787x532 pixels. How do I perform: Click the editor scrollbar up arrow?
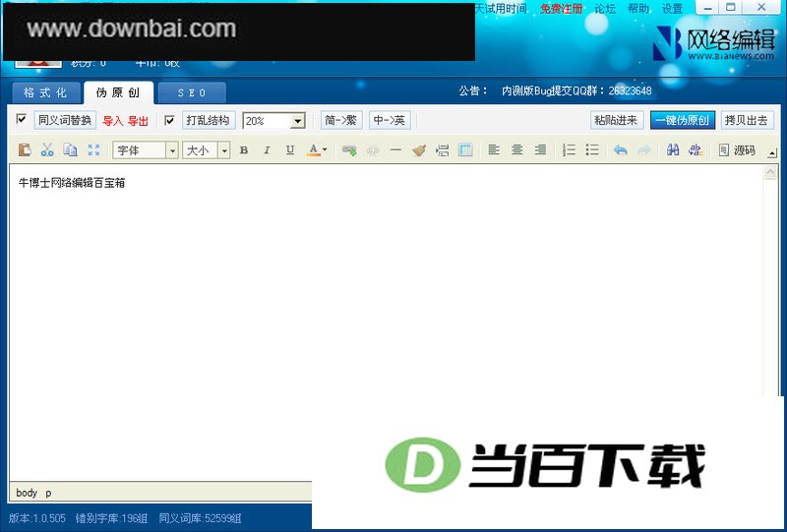(x=770, y=173)
